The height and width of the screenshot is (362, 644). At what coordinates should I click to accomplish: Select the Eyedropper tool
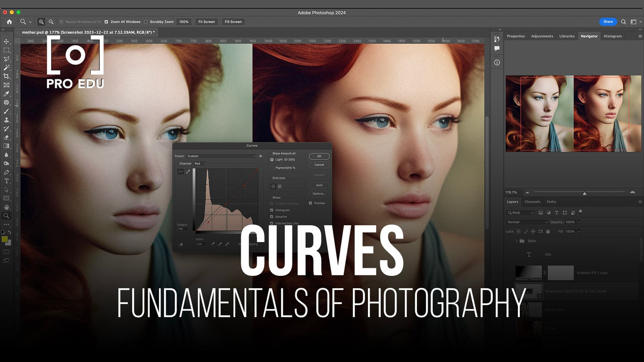click(x=6, y=94)
